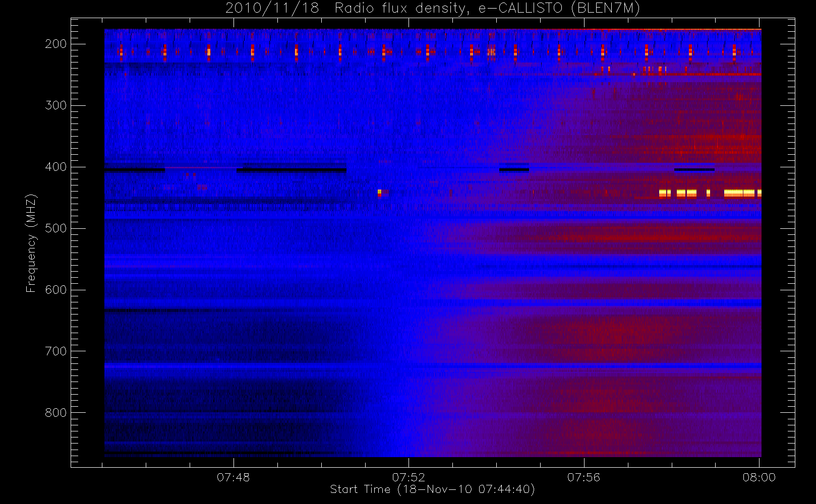Select the 600 frequency axis label
Viewport: 816px width, 504px height.
click(55, 290)
